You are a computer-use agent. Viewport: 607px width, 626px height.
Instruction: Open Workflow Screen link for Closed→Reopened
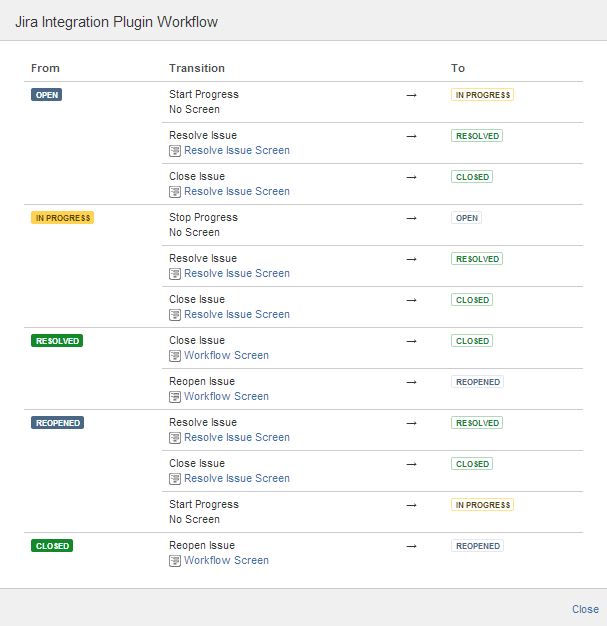tap(226, 561)
